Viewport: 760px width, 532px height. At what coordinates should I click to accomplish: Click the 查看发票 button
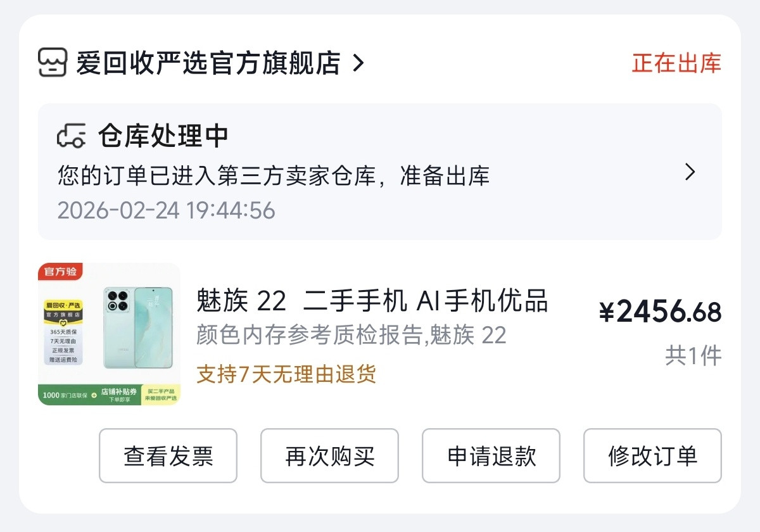pos(168,455)
